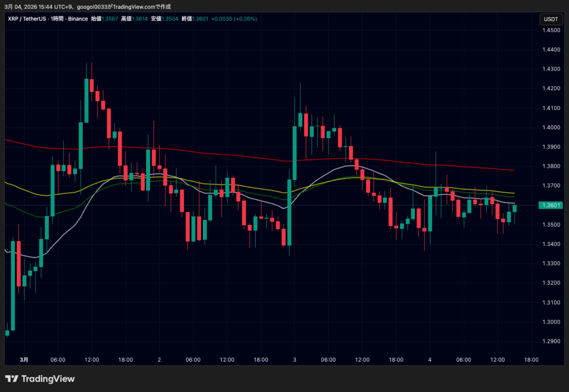Click the 1.4400 price axis label
Viewport: 569px width, 392px height.
point(551,49)
